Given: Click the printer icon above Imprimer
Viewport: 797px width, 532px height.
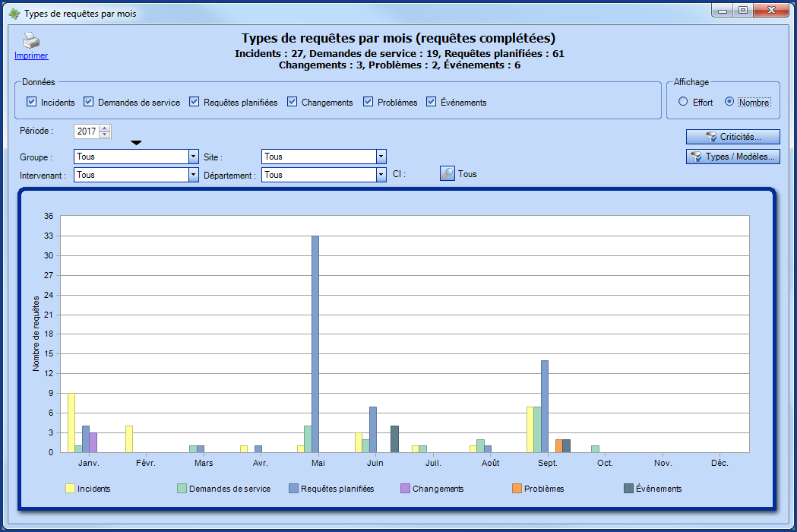Looking at the screenshot, I should click(30, 40).
